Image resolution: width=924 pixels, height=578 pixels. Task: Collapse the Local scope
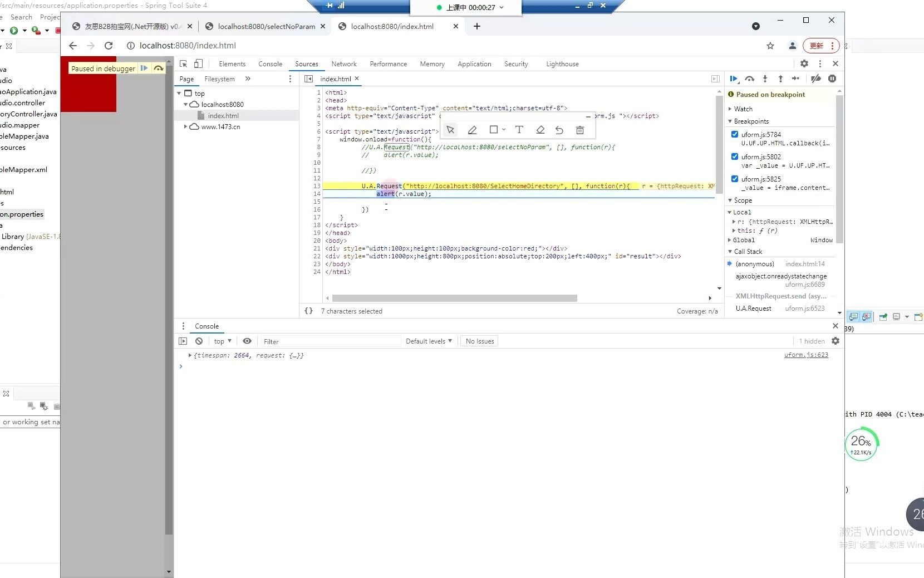coord(741,212)
